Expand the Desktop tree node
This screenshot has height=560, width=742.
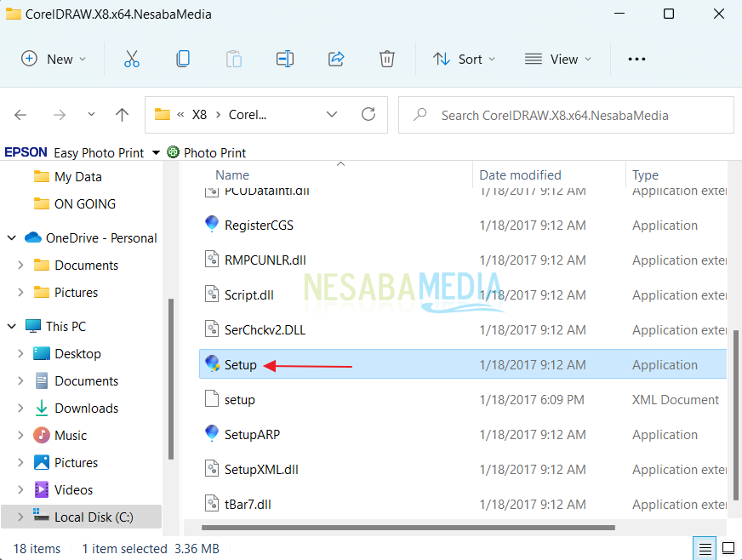(x=20, y=353)
